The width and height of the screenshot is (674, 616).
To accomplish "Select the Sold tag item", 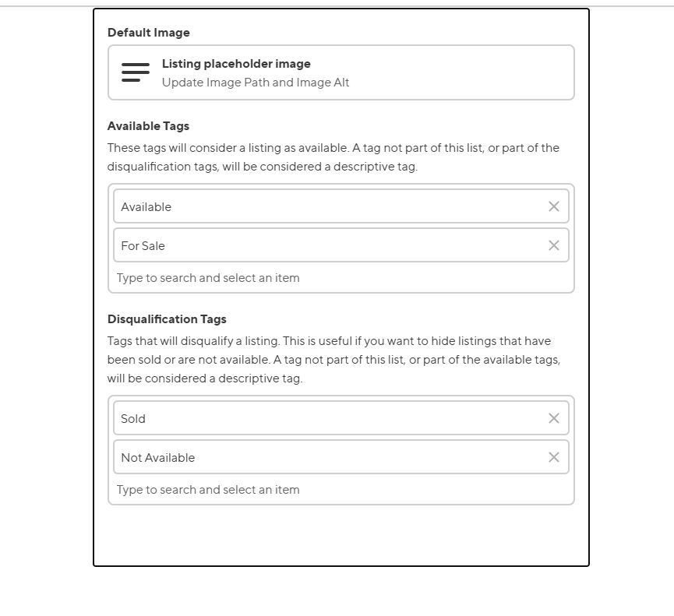I will tap(312, 418).
